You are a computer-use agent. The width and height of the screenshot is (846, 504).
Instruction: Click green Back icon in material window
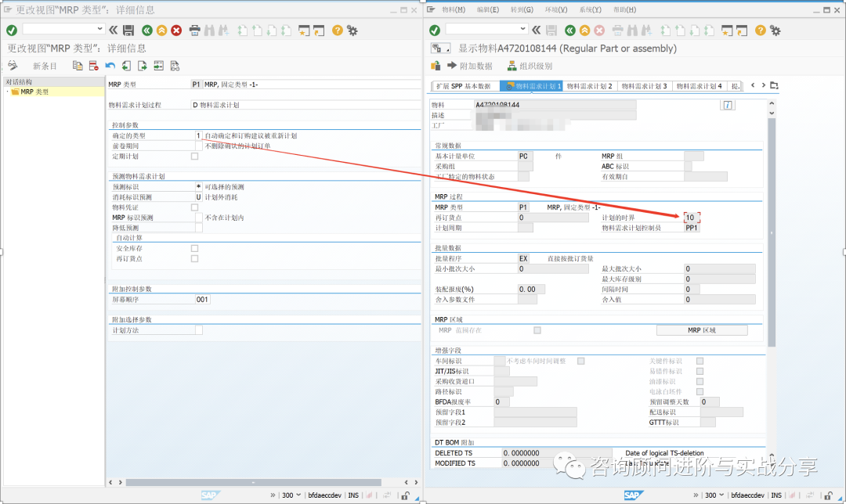pos(569,31)
